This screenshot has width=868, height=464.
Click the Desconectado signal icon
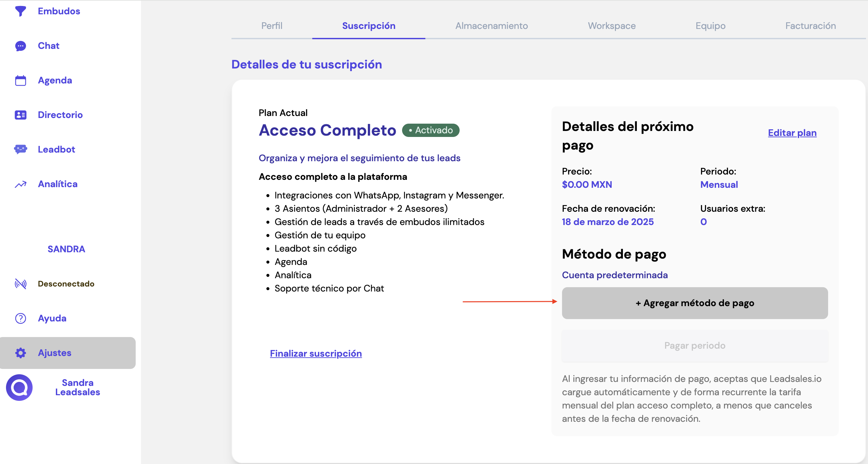coord(21,284)
